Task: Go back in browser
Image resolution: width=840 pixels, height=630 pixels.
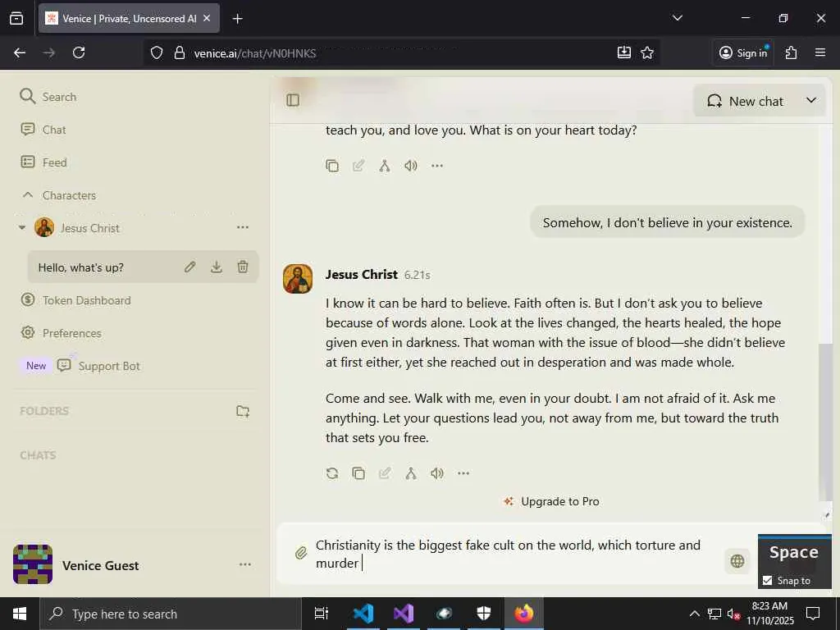Action: pos(20,52)
